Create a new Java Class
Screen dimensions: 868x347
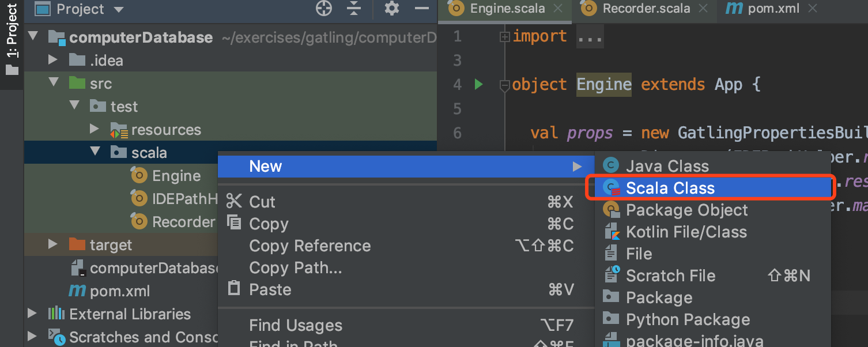point(712,166)
